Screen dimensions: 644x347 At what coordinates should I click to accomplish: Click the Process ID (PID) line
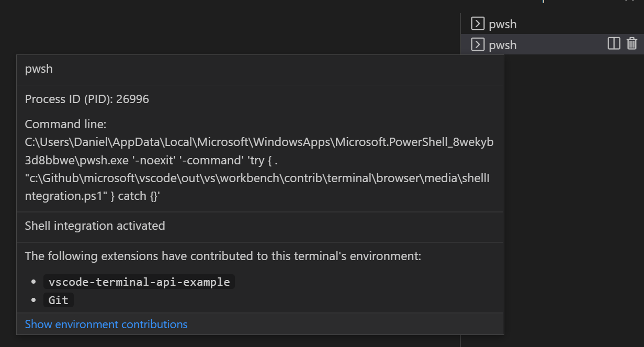click(x=86, y=98)
